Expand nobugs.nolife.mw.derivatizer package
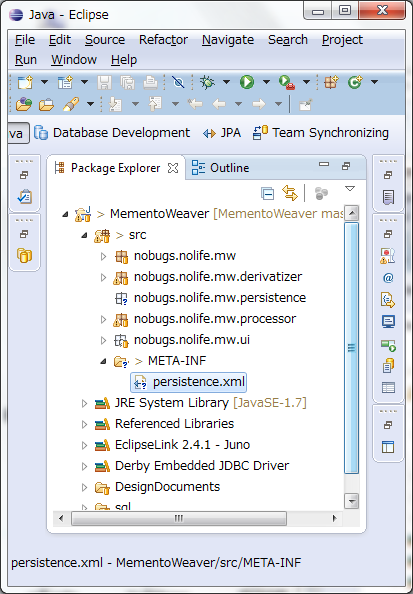The height and width of the screenshot is (594, 413). pyautogui.click(x=103, y=278)
